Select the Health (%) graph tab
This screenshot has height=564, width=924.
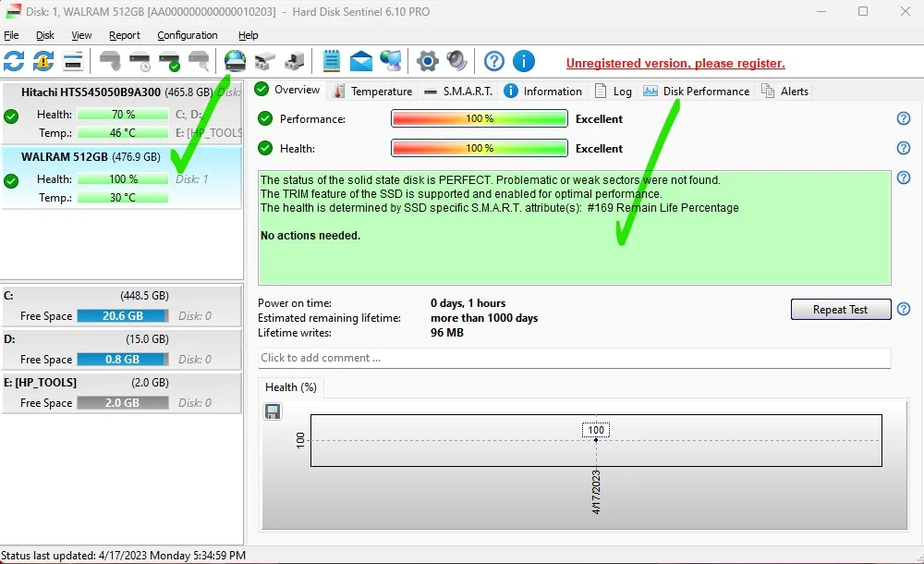click(290, 387)
